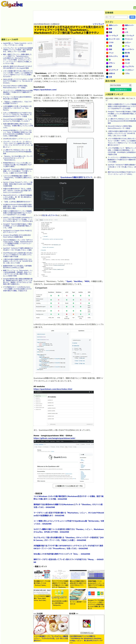Image resolution: width=136 pixels, height=644 pixels.
Task: Select the セキュリティ category icon
Action: click(x=107, y=56)
